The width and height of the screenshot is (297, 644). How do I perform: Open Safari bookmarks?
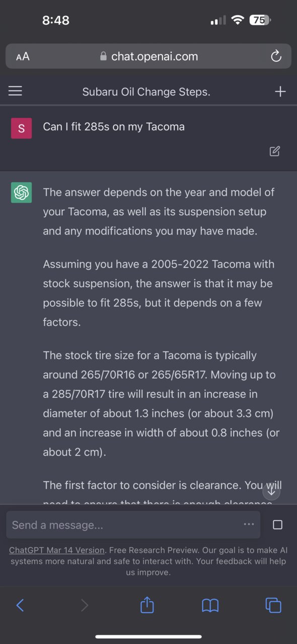(210, 605)
